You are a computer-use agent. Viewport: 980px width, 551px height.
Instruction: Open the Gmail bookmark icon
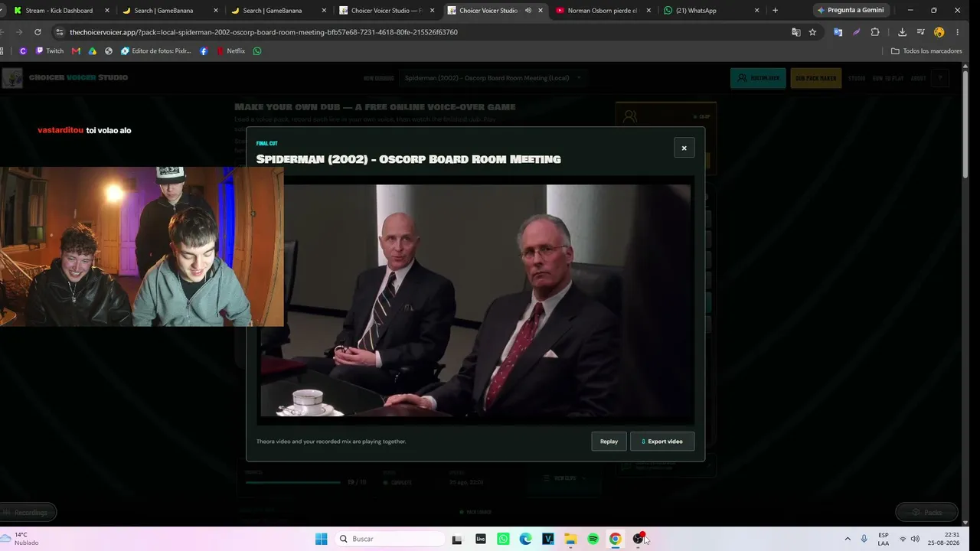pos(76,51)
